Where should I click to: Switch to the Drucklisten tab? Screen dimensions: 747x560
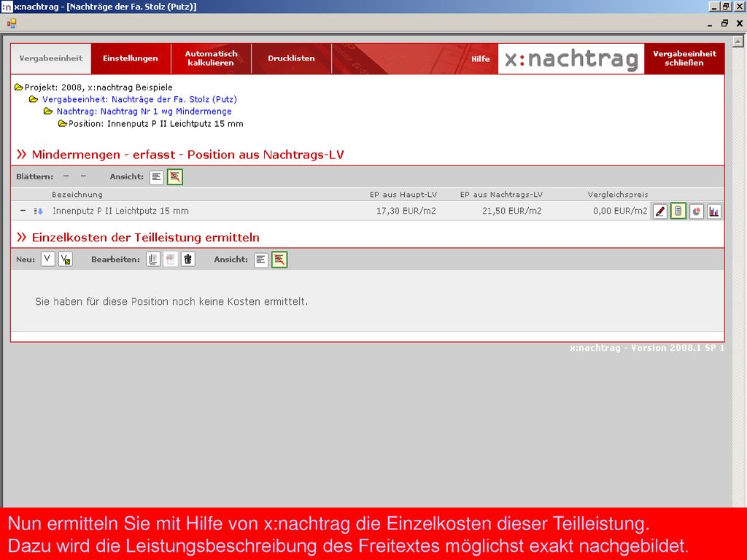tap(292, 58)
